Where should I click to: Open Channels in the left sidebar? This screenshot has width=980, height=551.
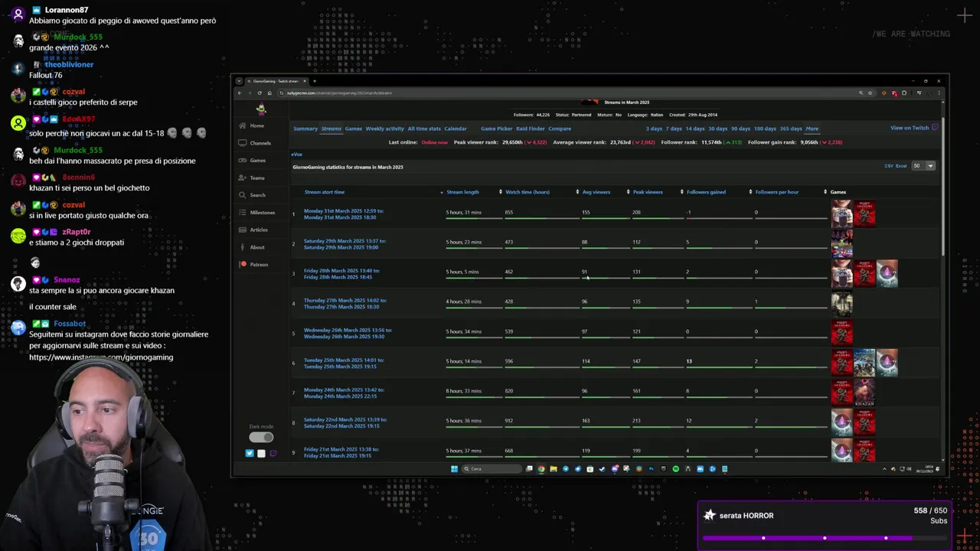(254, 143)
